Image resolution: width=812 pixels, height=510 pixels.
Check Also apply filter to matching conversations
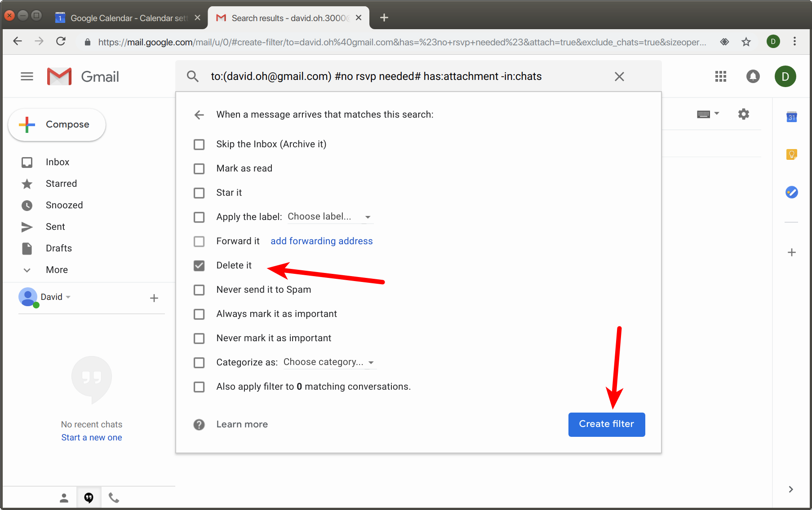coord(199,387)
